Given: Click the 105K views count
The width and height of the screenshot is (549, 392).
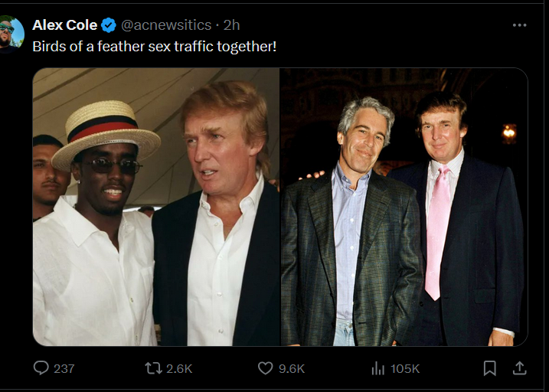Looking at the screenshot, I should click(x=405, y=368).
